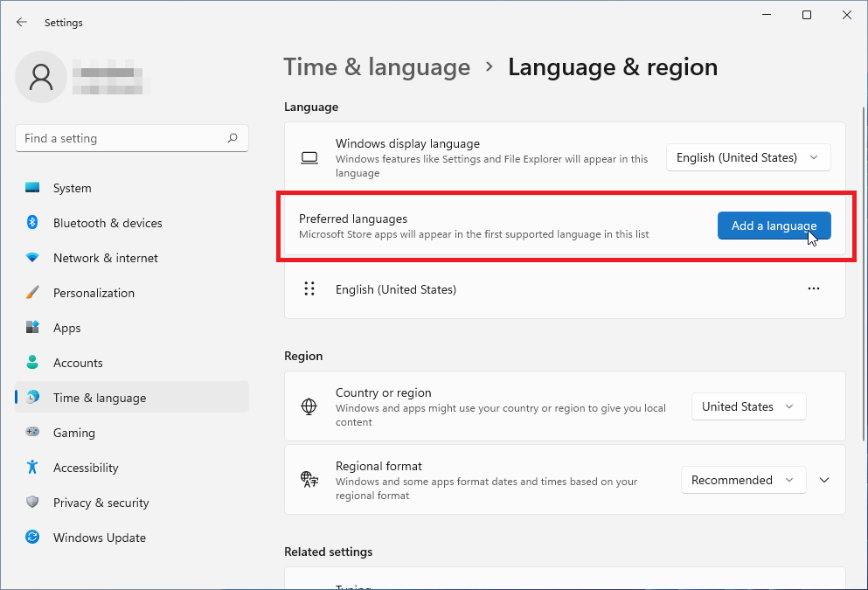Click the laptop icon beside display language
Image resolution: width=868 pixels, height=590 pixels.
pyautogui.click(x=309, y=158)
